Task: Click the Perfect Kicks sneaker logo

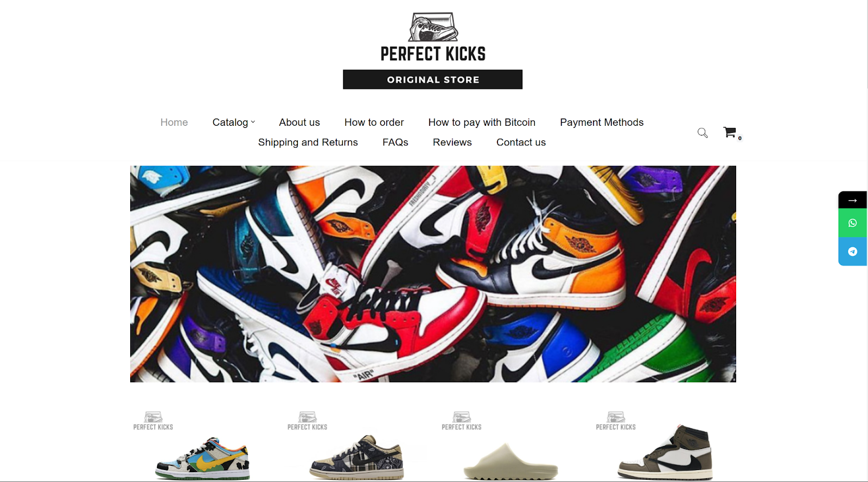Action: click(433, 37)
